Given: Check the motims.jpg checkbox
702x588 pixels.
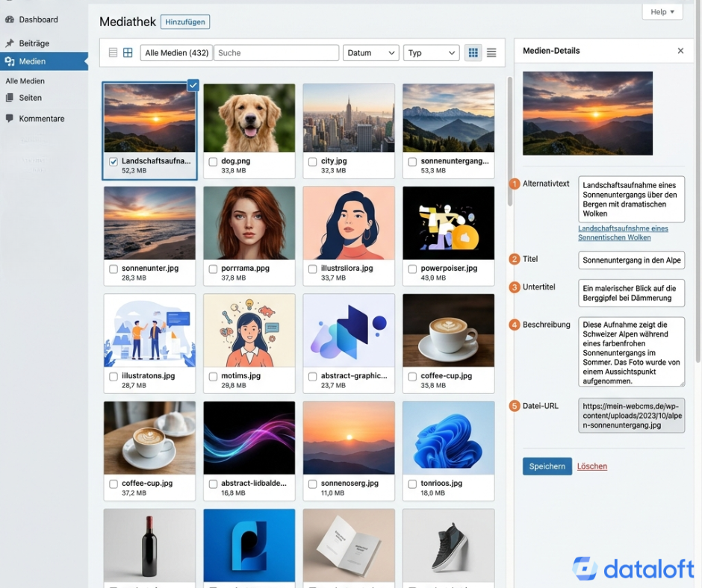Looking at the screenshot, I should [213, 376].
